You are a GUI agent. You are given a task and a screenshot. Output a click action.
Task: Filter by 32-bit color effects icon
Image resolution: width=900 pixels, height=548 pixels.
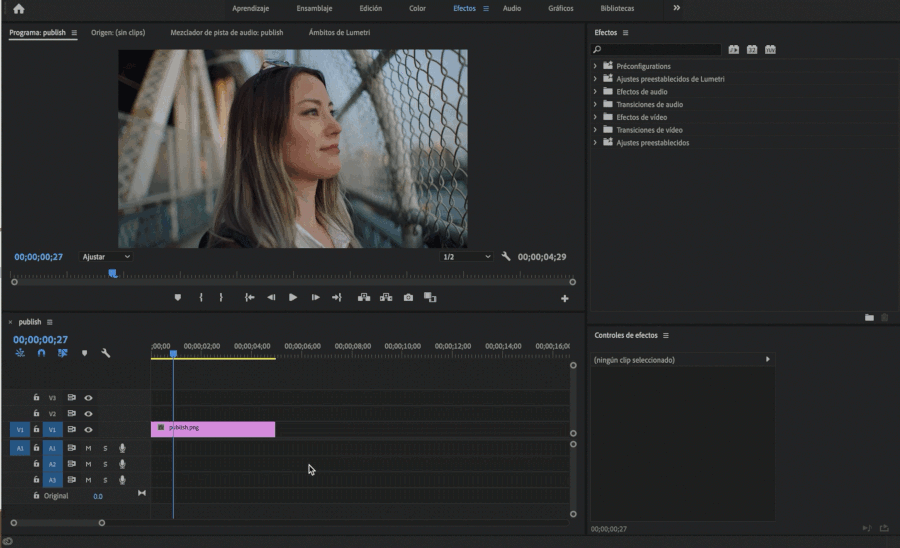[752, 49]
